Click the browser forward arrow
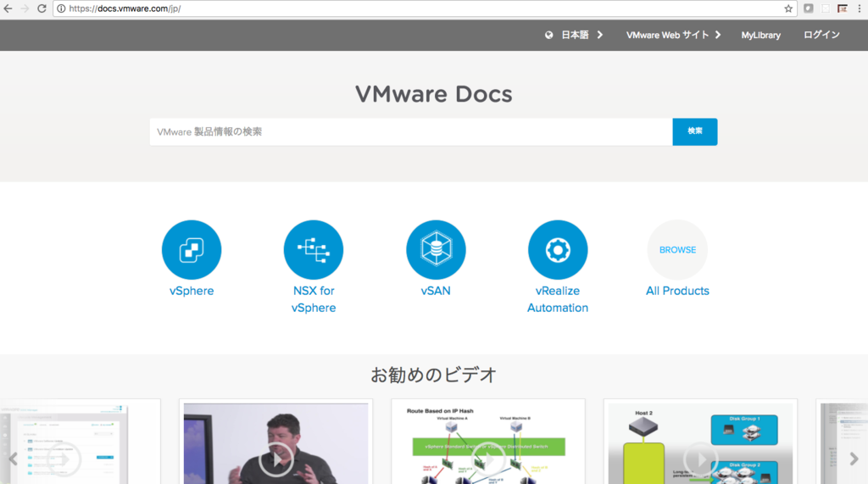 [25, 8]
